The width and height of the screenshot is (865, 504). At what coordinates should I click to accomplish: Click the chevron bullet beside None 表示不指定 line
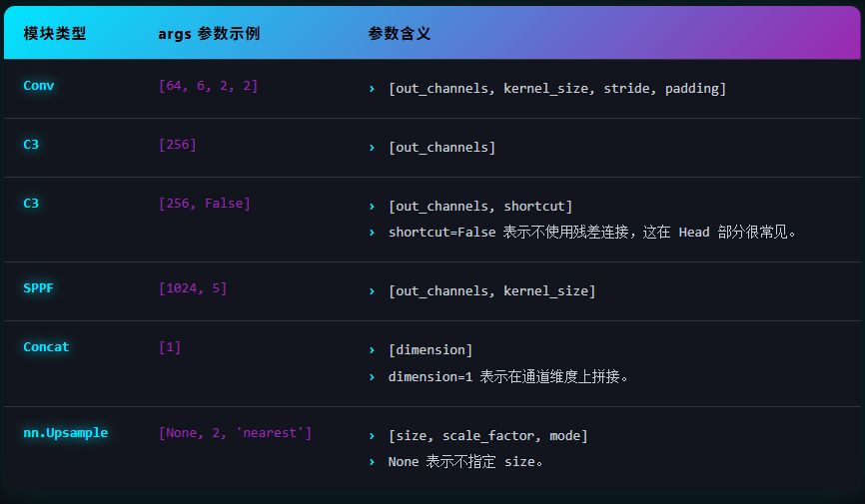[372, 462]
